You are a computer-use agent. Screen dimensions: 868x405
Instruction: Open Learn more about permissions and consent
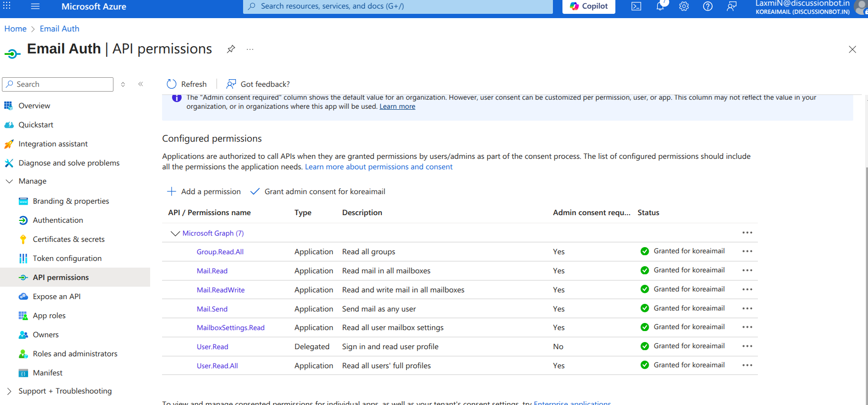tap(378, 167)
